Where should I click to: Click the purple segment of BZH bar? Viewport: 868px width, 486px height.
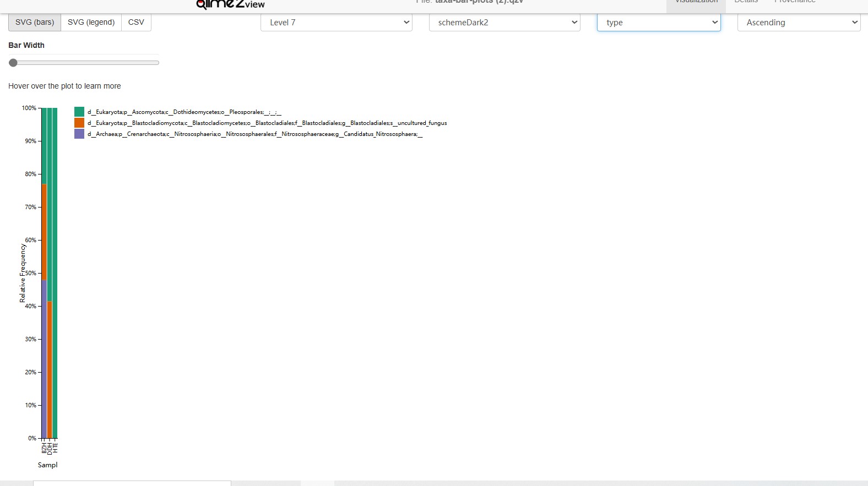[x=44, y=358]
